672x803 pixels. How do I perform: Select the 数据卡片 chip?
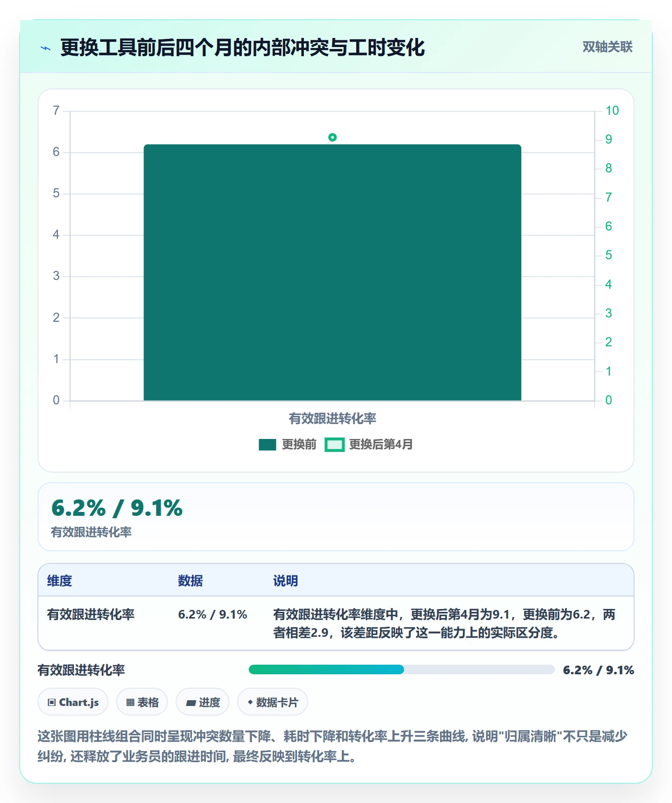(x=273, y=702)
